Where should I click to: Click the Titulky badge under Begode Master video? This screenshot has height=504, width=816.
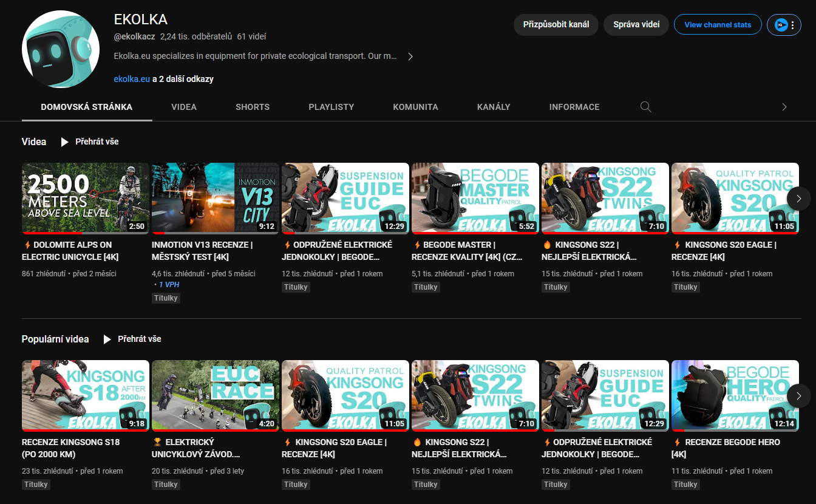(426, 287)
